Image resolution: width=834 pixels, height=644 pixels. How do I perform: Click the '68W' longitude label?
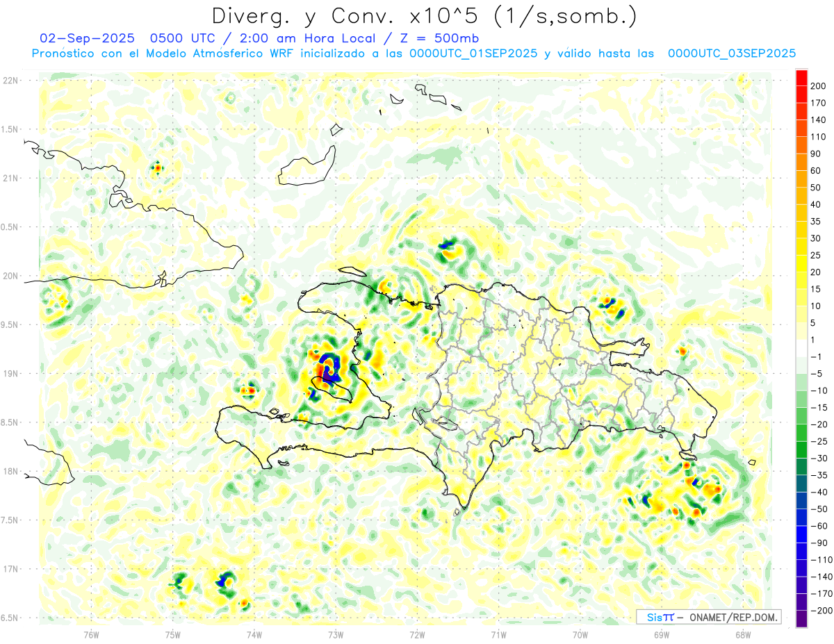[x=743, y=634]
